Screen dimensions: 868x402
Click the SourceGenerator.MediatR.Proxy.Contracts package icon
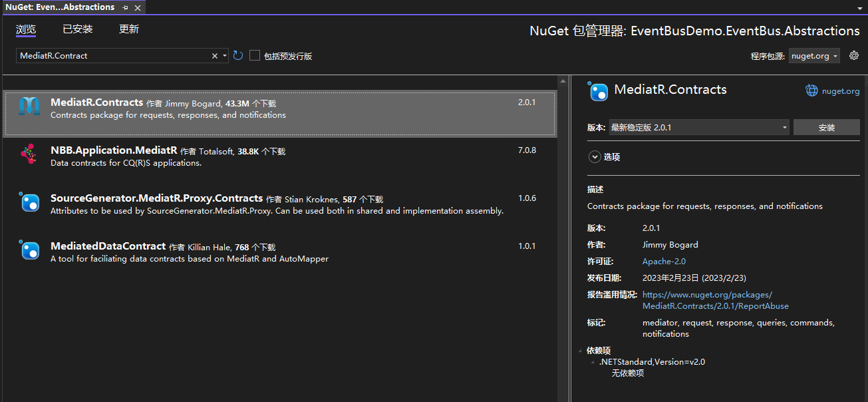29,202
